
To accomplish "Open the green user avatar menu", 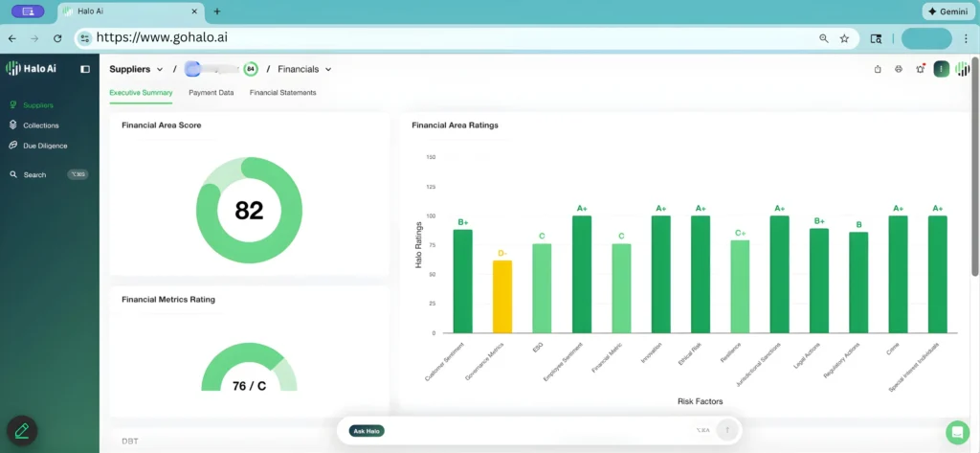I will 942,69.
